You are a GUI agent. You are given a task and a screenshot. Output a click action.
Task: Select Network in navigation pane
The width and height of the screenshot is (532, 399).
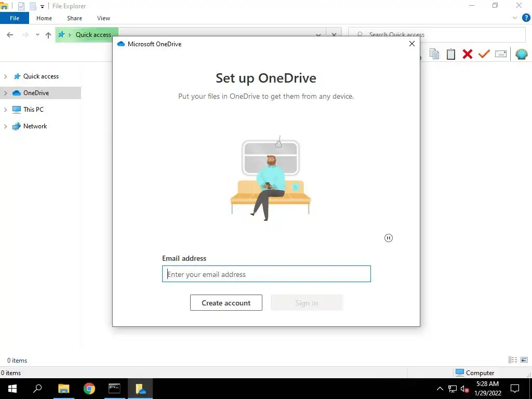pos(35,126)
